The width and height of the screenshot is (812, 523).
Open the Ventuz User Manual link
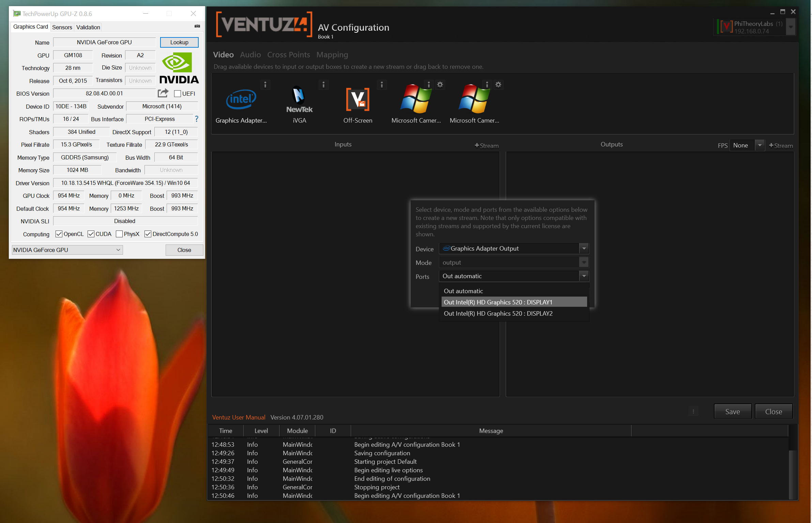pyautogui.click(x=239, y=417)
